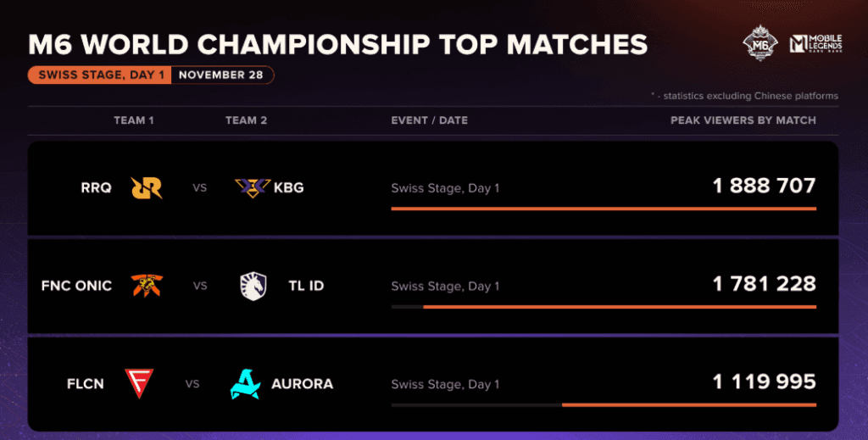Viewport: 868px width, 440px height.
Task: Click the Aurora cyan logo
Action: tap(245, 384)
